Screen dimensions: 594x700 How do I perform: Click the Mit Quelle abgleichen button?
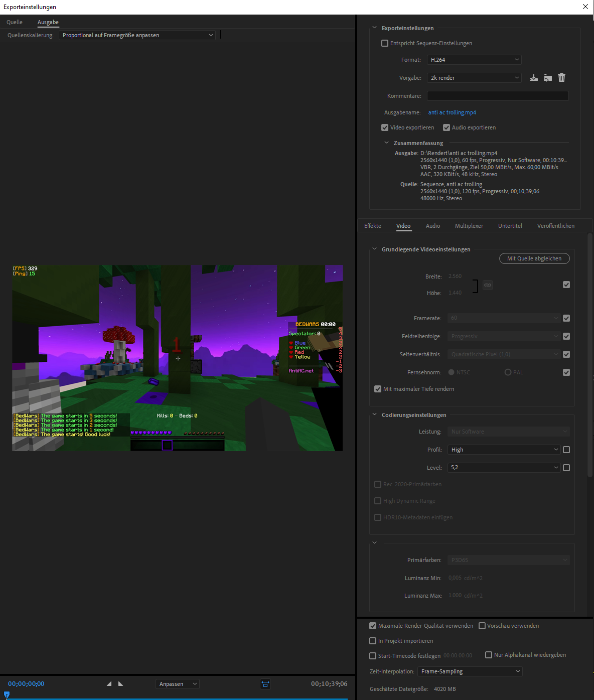click(x=534, y=258)
